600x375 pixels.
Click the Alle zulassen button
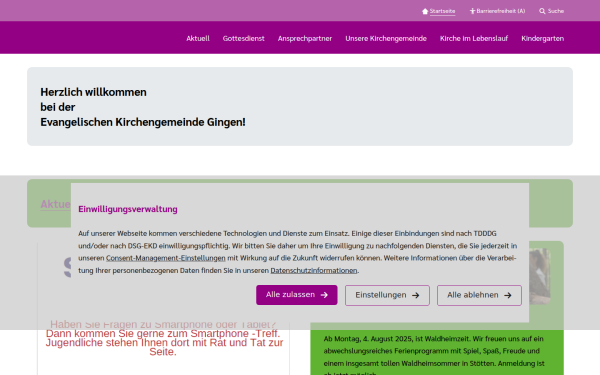click(x=297, y=295)
